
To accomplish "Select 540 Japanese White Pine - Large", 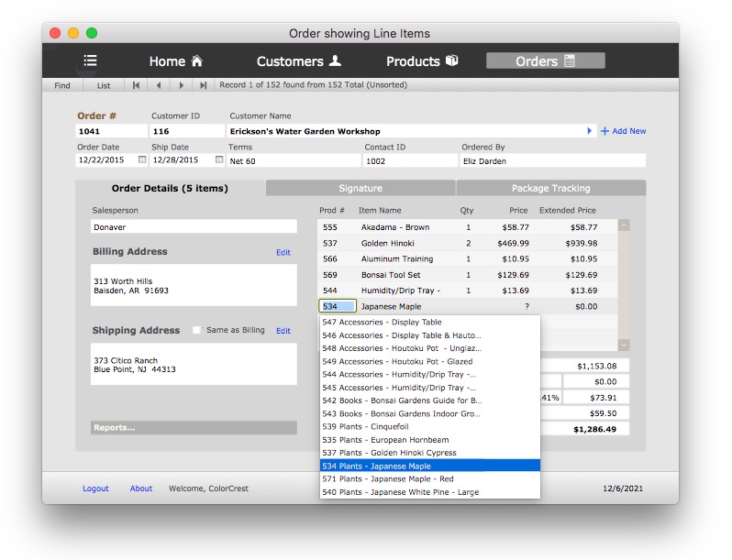I will pos(430,492).
